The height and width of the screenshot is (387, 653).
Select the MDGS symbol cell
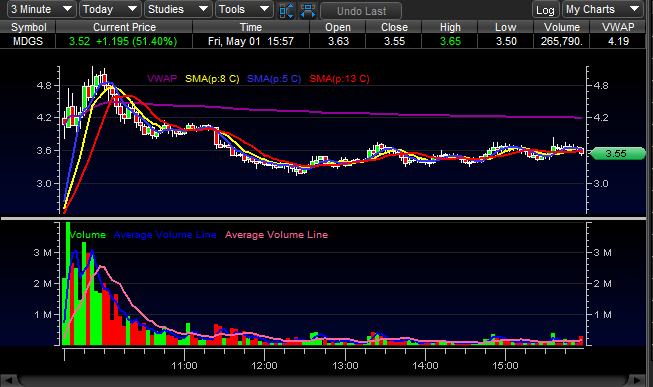[28, 41]
